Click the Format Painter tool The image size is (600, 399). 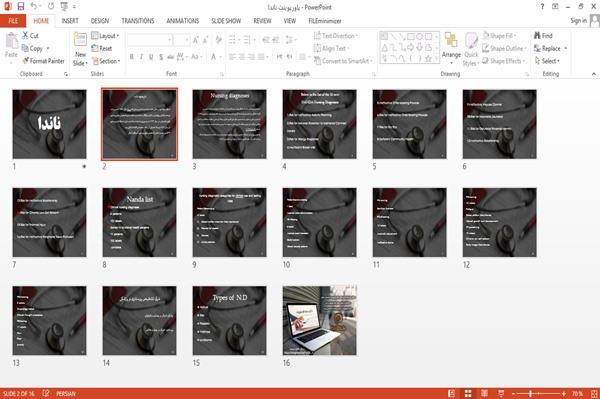coord(43,61)
